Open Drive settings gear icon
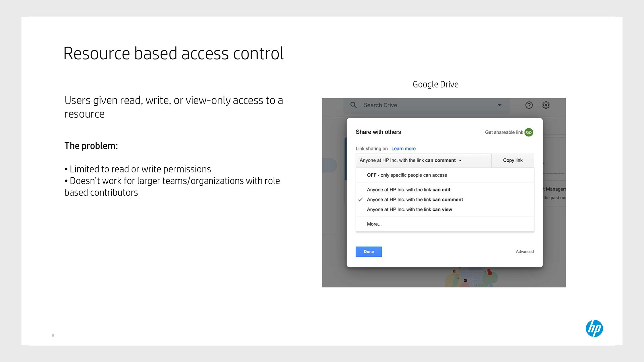644x362 pixels. [x=546, y=105]
